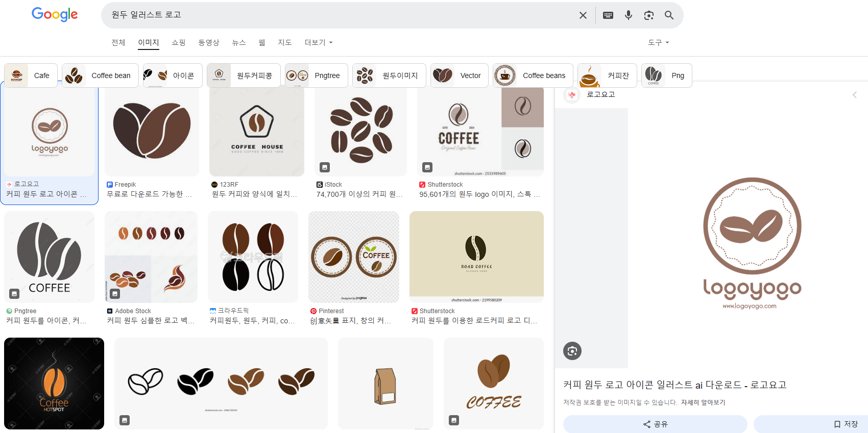
Task: Open the Coffee Hotspot black logo thumbnail
Action: tap(54, 384)
